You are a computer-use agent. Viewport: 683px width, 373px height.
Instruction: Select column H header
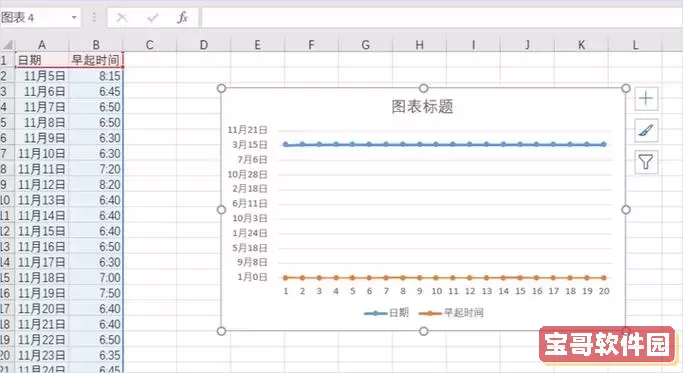(x=419, y=45)
